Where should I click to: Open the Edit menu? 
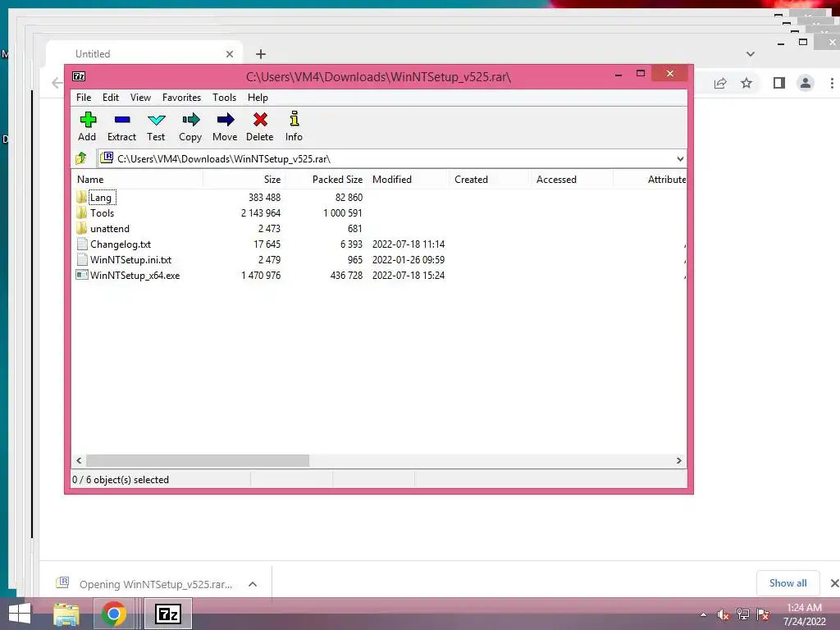click(x=111, y=98)
